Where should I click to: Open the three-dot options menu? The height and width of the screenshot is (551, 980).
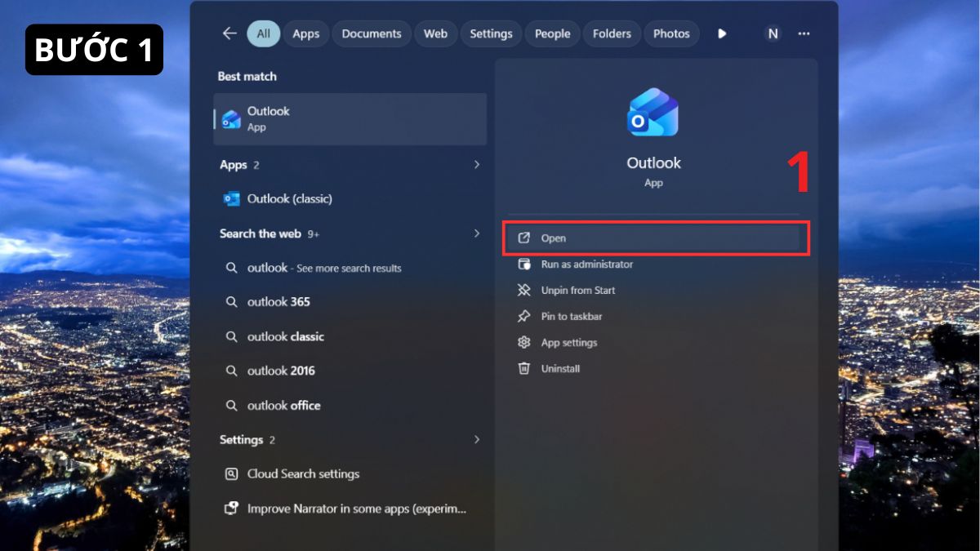pos(804,33)
